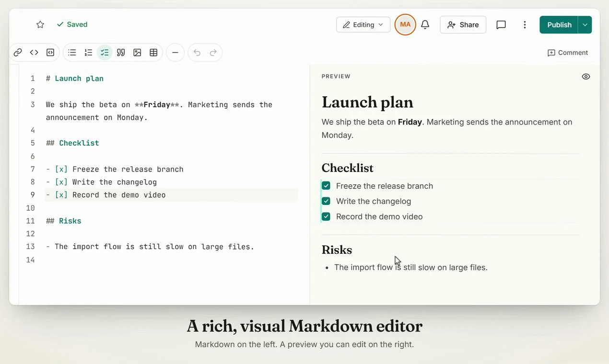Insert a table
Viewport: 609px width, 364px height.
[153, 53]
